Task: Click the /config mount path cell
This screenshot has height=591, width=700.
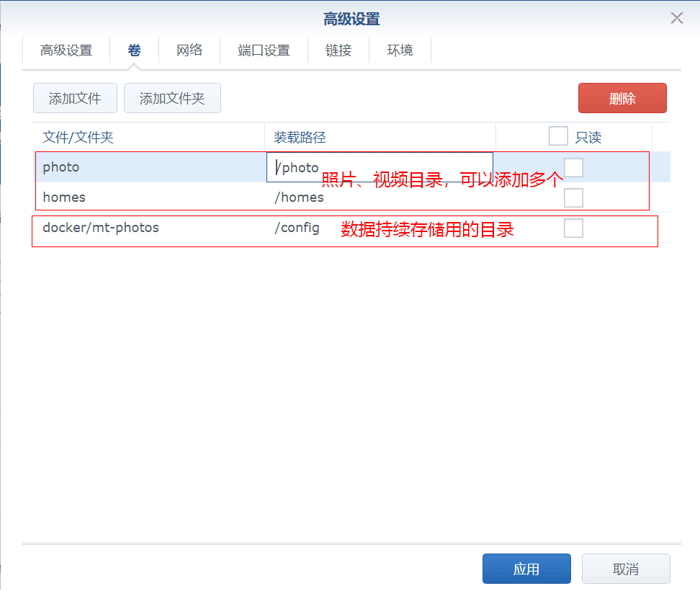Action: pos(297,228)
